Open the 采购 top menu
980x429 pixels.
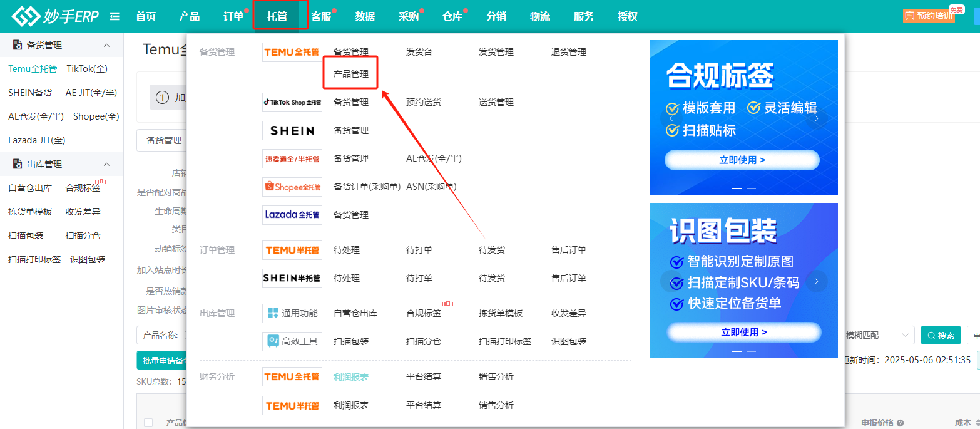pyautogui.click(x=409, y=16)
